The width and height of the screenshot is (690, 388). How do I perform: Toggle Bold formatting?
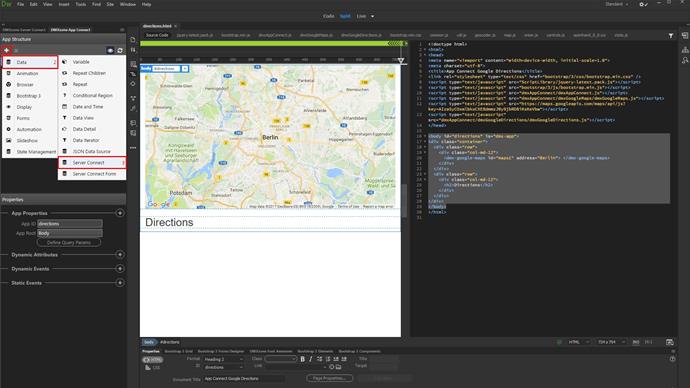[302, 359]
